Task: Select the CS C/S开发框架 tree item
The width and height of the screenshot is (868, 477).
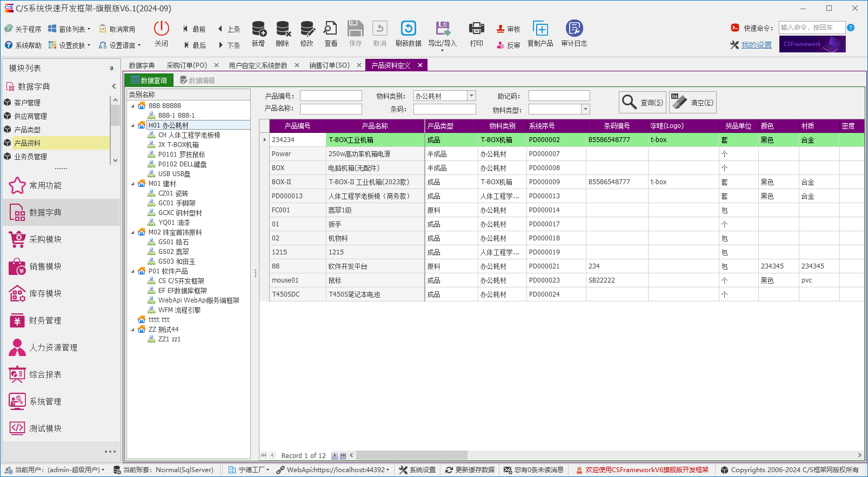Action: pyautogui.click(x=181, y=281)
